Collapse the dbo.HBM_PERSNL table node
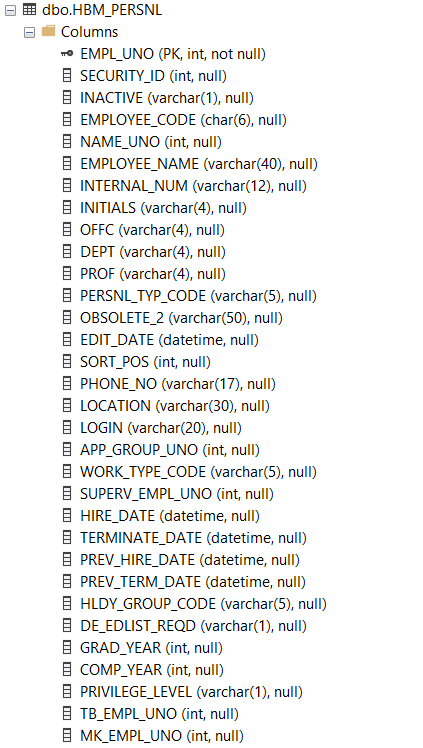 click(10, 10)
